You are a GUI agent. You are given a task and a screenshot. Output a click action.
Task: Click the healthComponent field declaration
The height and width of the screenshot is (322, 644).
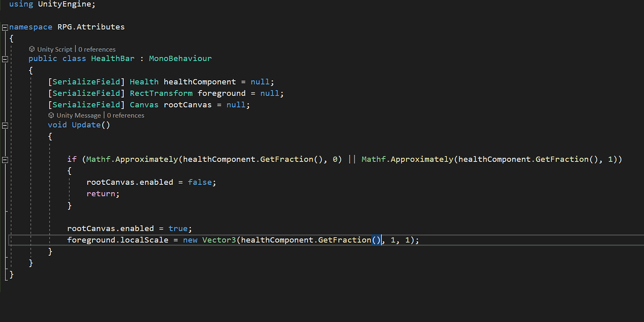tap(199, 81)
